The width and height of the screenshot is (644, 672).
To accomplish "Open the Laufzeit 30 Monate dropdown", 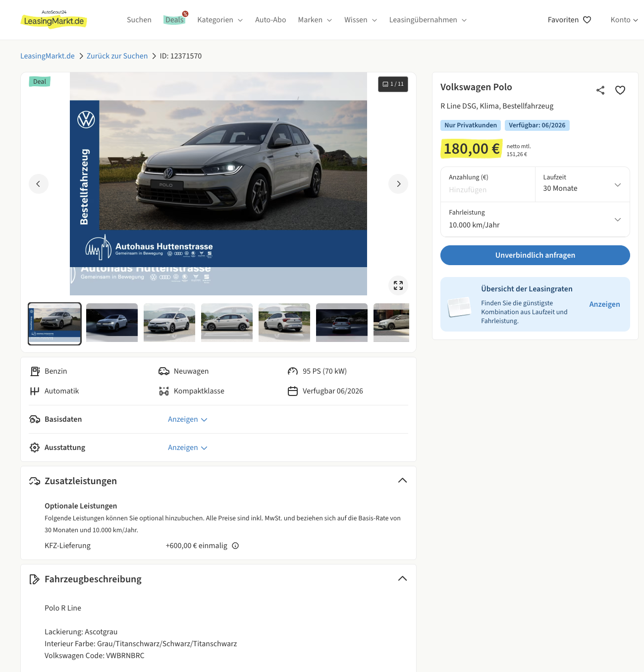I will pos(582,184).
